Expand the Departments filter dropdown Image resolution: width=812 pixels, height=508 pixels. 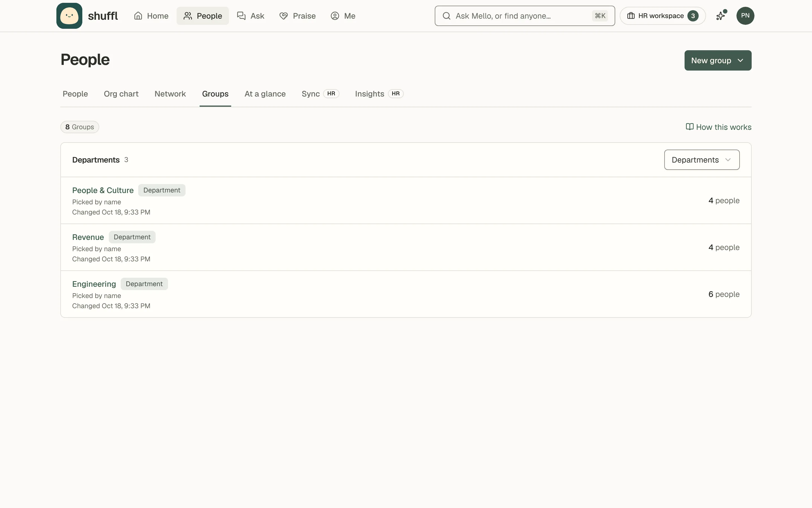point(701,160)
